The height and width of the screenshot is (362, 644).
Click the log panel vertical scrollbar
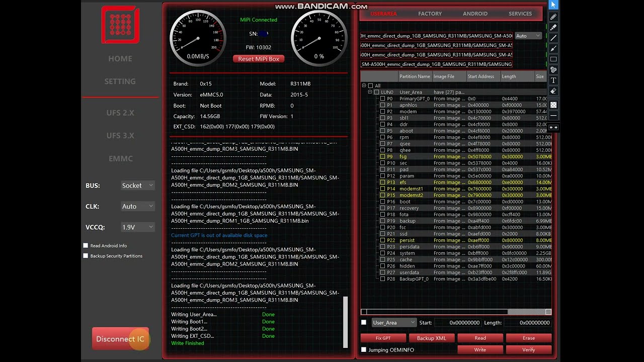(345, 322)
